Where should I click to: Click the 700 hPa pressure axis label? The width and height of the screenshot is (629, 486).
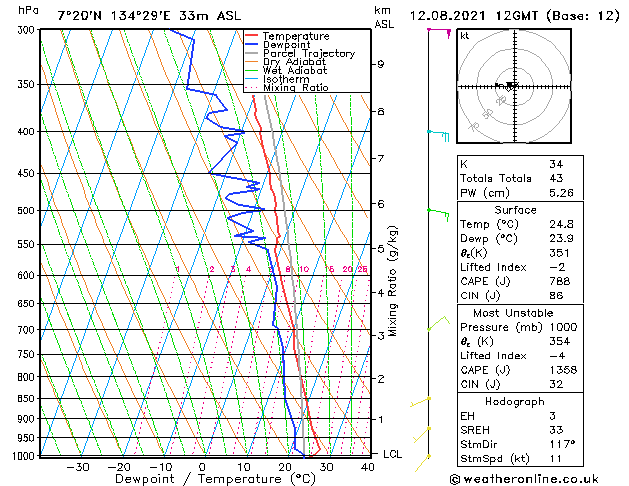click(26, 330)
